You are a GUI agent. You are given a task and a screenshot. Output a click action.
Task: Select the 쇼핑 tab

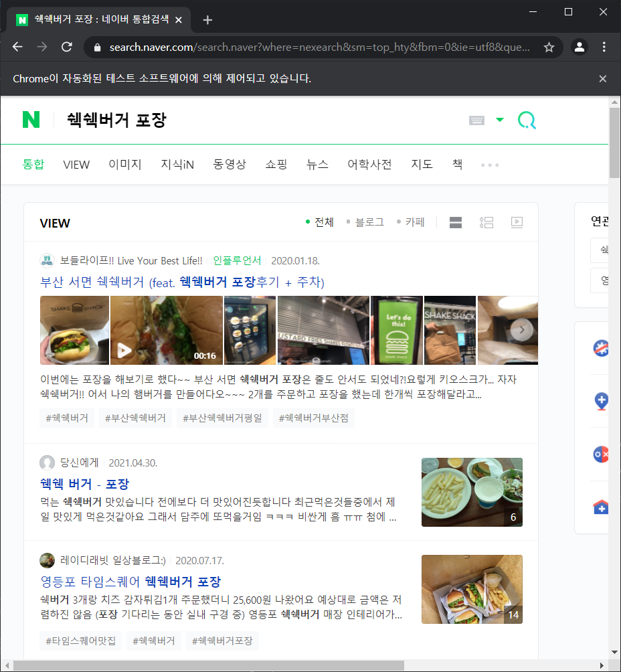point(276,164)
